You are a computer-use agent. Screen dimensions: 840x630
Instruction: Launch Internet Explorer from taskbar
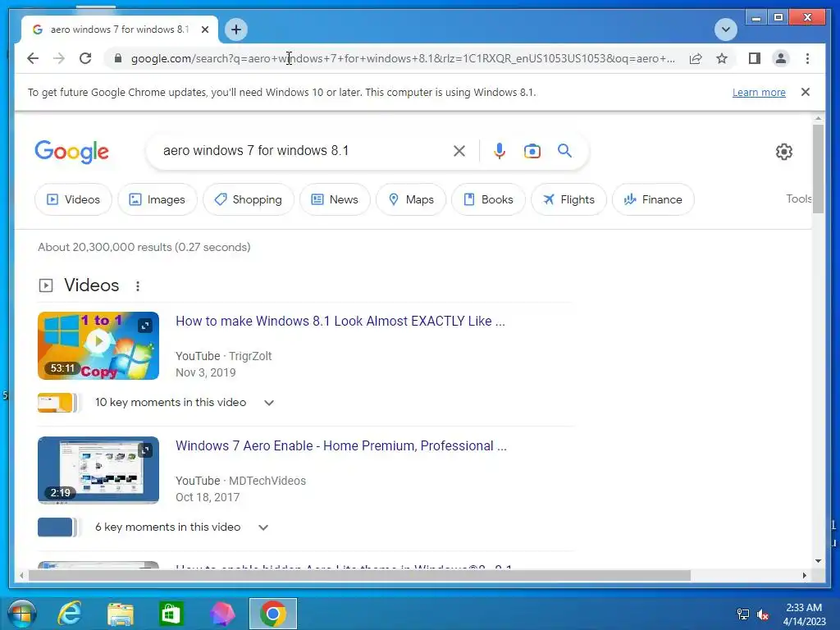click(70, 614)
